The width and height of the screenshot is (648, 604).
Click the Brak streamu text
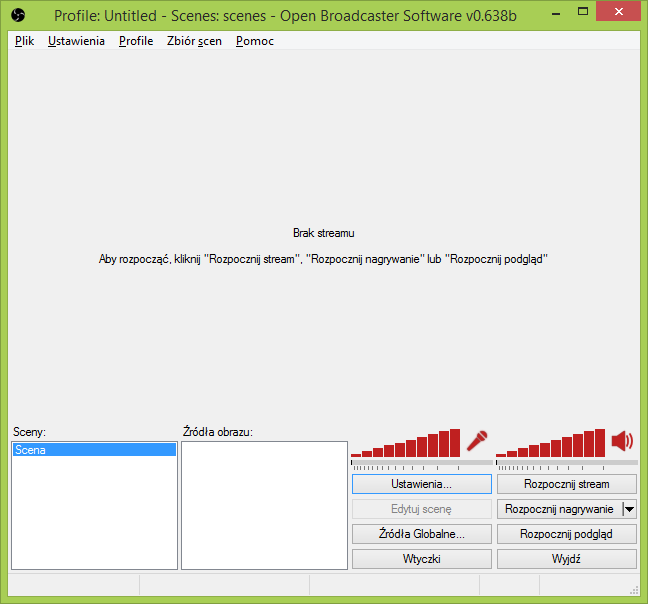click(324, 233)
